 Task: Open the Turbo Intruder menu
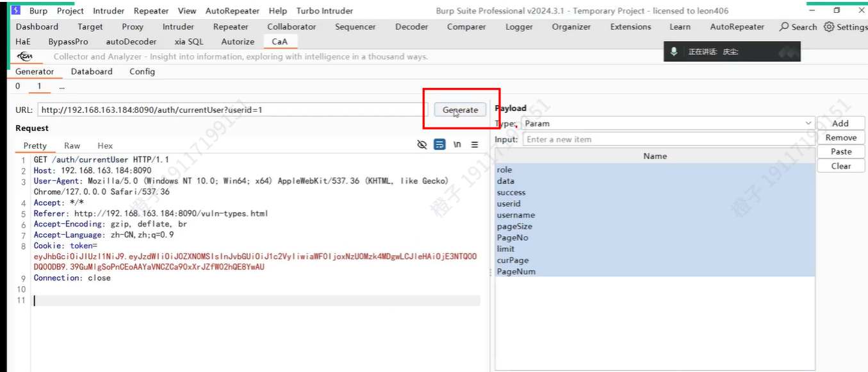pyautogui.click(x=325, y=11)
